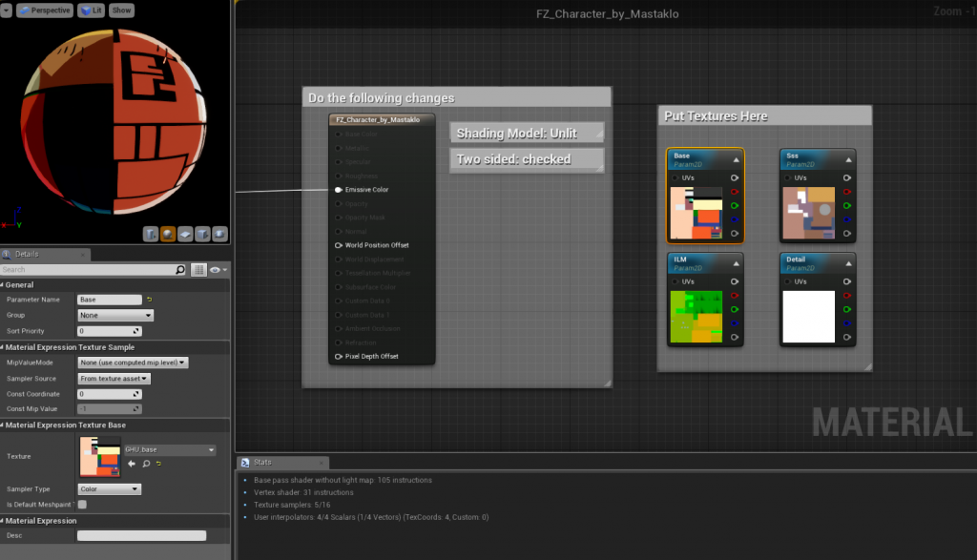
Task: Collapse the Sss node preview arrow
Action: 848,160
